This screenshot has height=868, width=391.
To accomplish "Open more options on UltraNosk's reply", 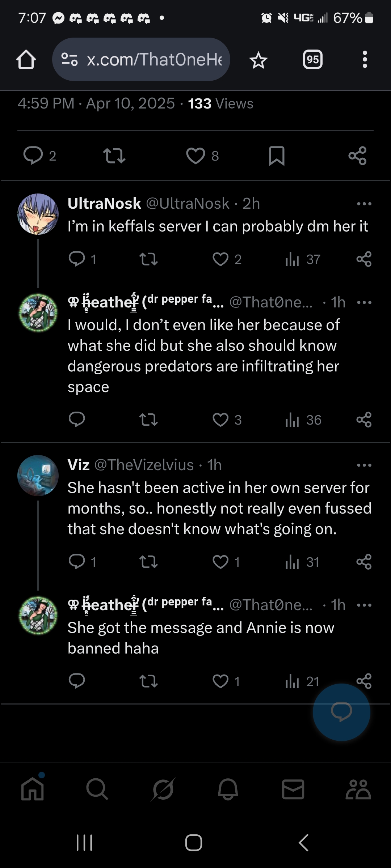I will click(x=364, y=204).
